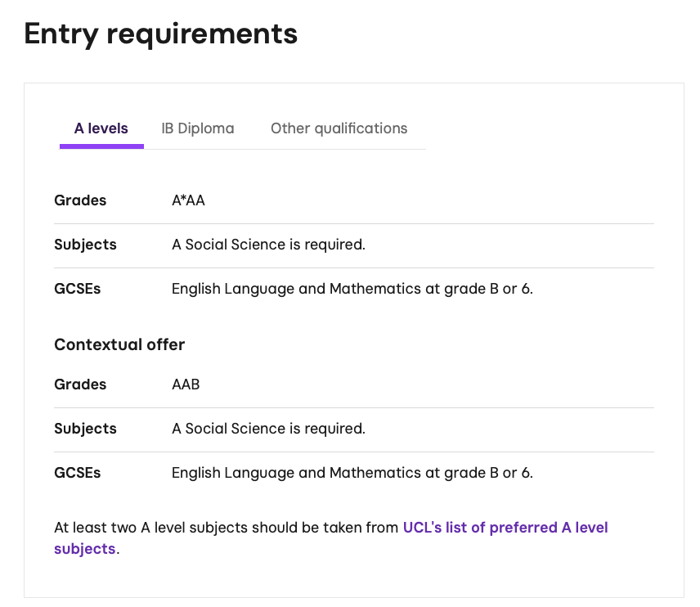
Task: Open UCL's list of preferred A level subjects
Action: (x=505, y=528)
